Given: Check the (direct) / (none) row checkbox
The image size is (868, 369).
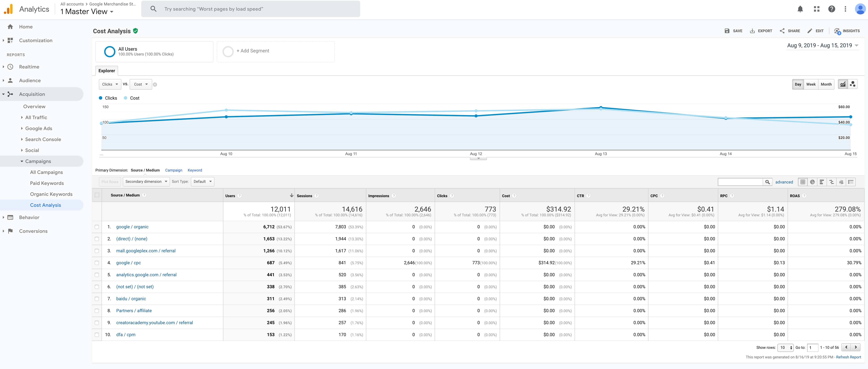Looking at the screenshot, I should [x=97, y=239].
